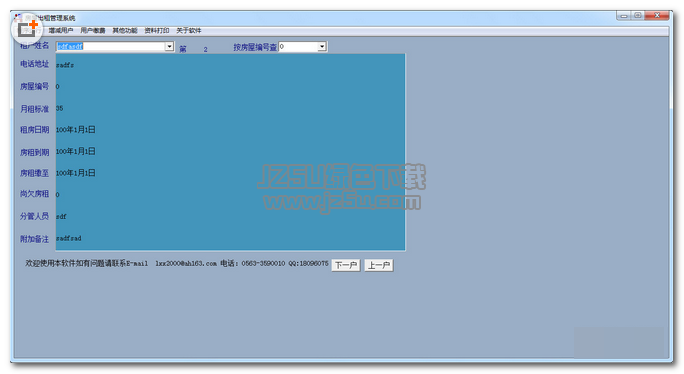Expand the house number search dropdown arrow
684x374 pixels.
point(322,46)
